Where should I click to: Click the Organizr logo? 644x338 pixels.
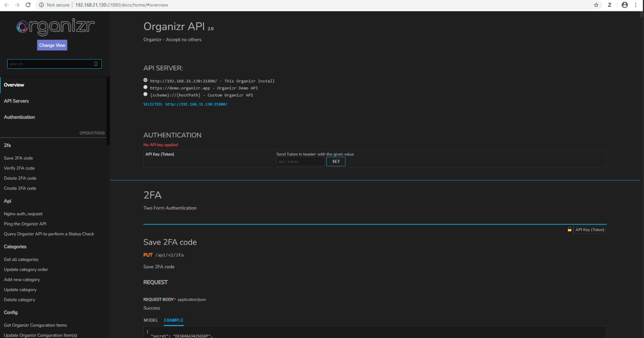[x=56, y=27]
